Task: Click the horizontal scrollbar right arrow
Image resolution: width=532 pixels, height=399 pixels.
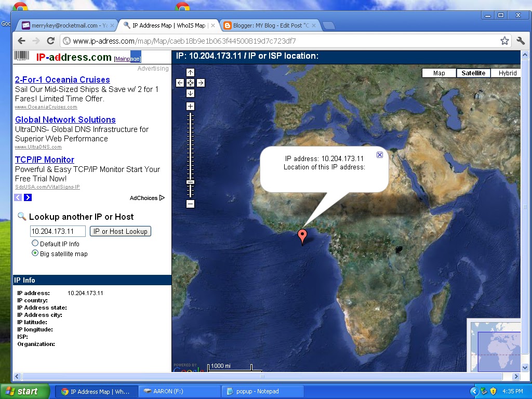Action: [x=516, y=376]
